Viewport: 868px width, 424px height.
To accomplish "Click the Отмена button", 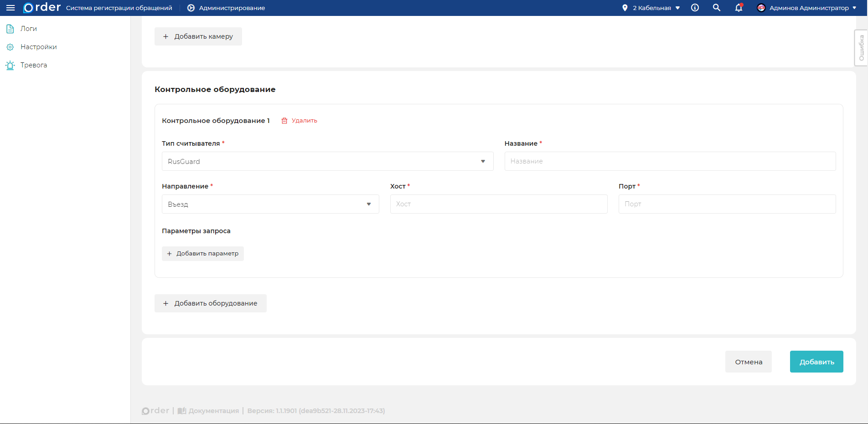I will [x=748, y=362].
